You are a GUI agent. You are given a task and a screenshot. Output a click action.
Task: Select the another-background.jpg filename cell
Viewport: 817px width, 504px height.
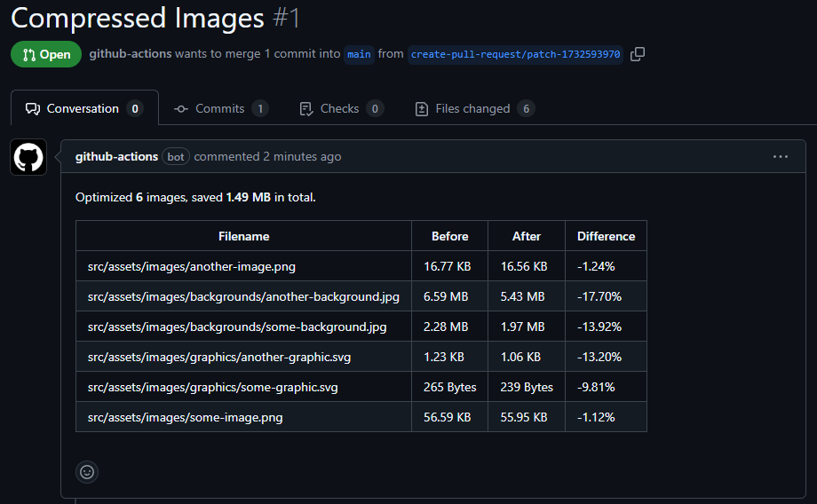[244, 296]
